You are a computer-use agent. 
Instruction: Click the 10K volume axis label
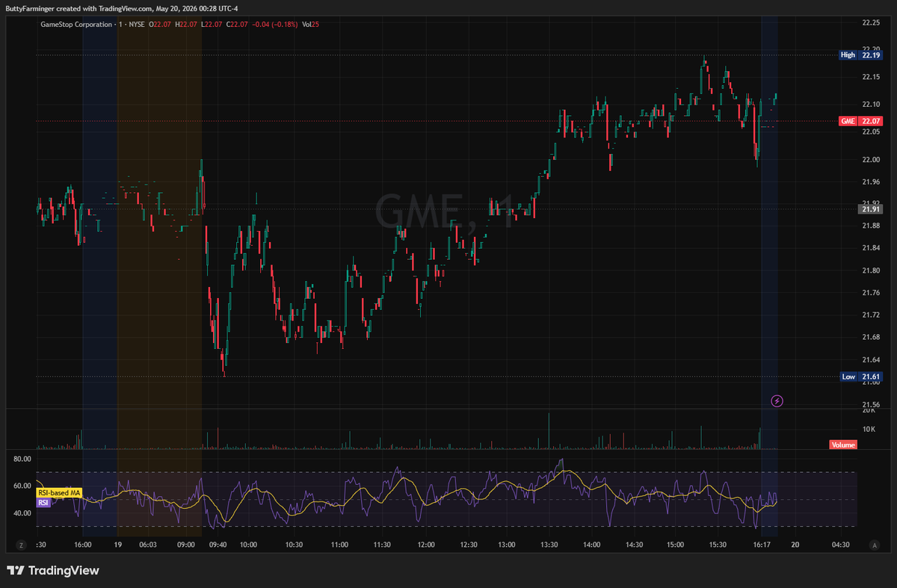tap(869, 429)
